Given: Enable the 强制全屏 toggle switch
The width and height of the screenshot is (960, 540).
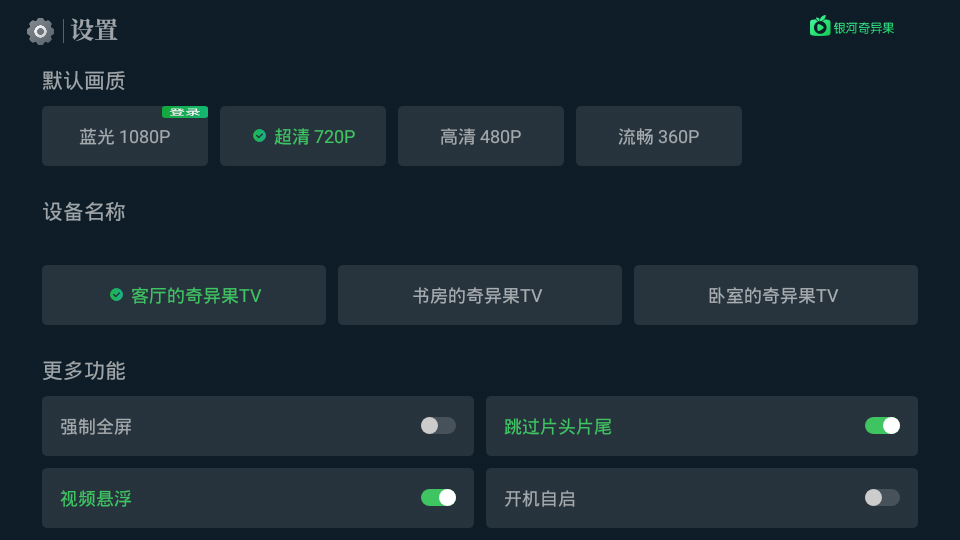Looking at the screenshot, I should [438, 426].
